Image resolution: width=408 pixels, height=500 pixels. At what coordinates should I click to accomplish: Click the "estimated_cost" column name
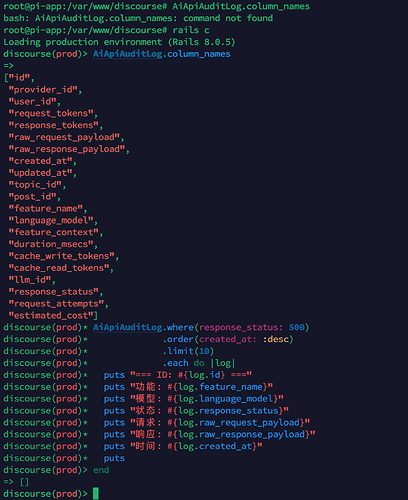click(53, 315)
